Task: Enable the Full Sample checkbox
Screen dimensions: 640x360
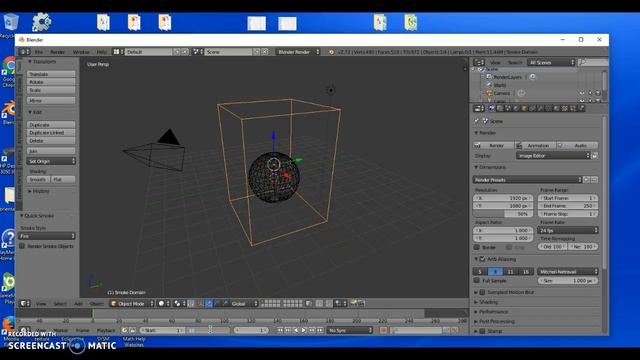Action: (x=477, y=281)
